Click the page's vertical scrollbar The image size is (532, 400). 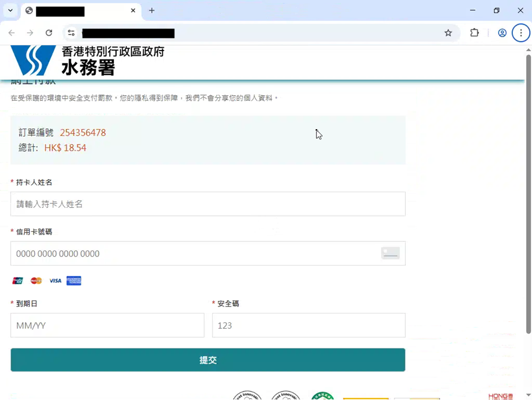(529, 193)
